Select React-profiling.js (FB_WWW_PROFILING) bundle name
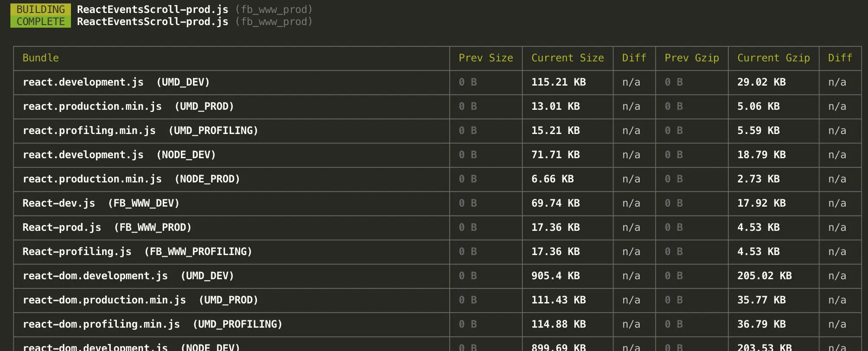Screen dimensions: 868x351 click(x=137, y=252)
